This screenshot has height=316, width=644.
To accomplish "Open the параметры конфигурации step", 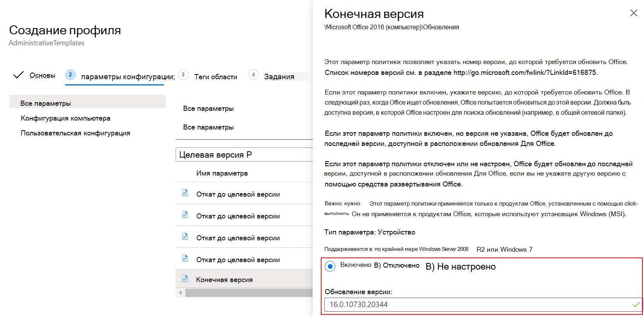I will [128, 76].
